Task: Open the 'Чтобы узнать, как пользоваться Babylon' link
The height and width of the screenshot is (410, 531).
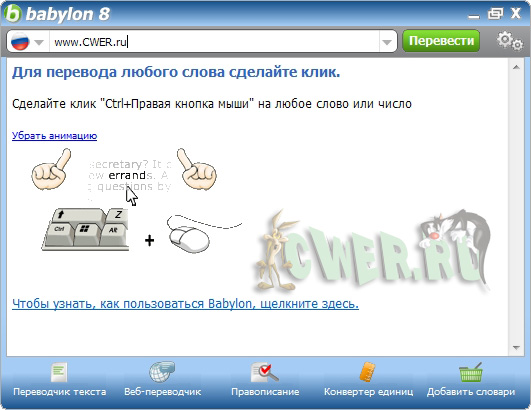Action: coord(185,304)
